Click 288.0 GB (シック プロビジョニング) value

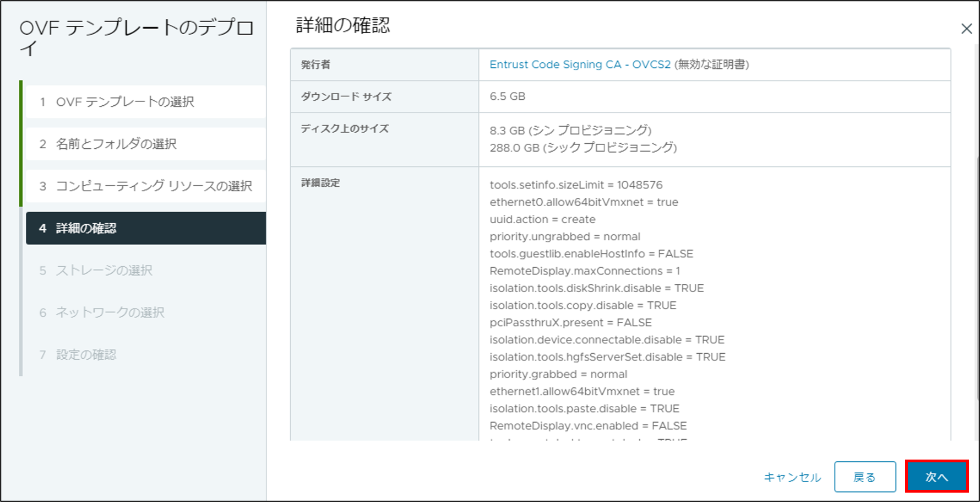pyautogui.click(x=583, y=148)
